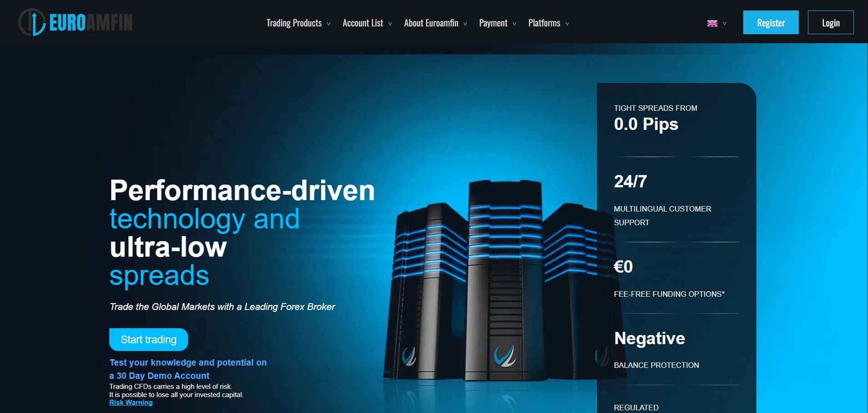Click the Login button

coord(830,22)
